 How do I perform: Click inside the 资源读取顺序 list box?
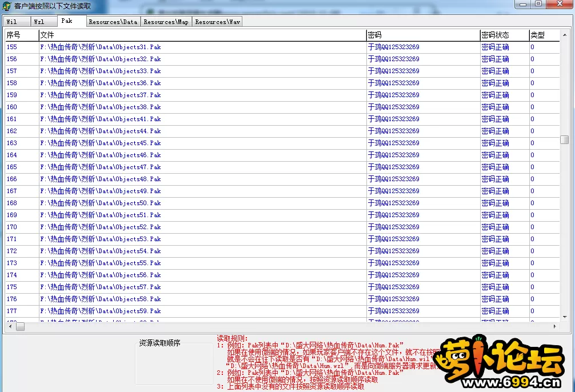click(174, 365)
